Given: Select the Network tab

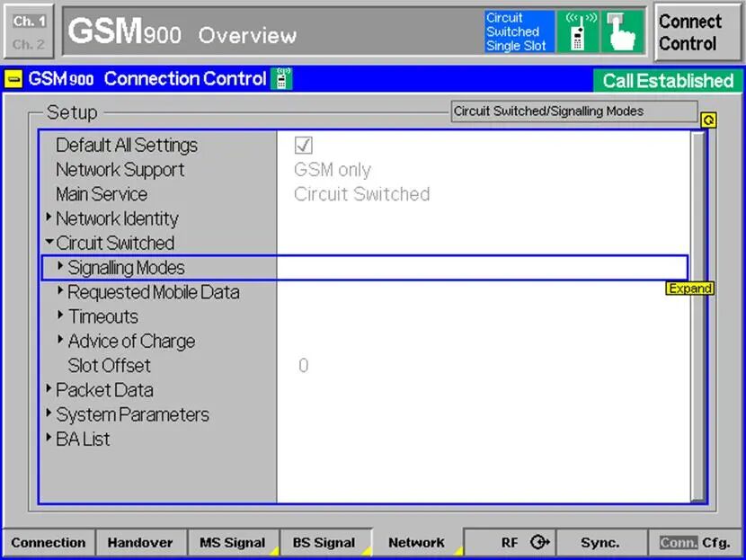Looking at the screenshot, I should click(x=416, y=542).
